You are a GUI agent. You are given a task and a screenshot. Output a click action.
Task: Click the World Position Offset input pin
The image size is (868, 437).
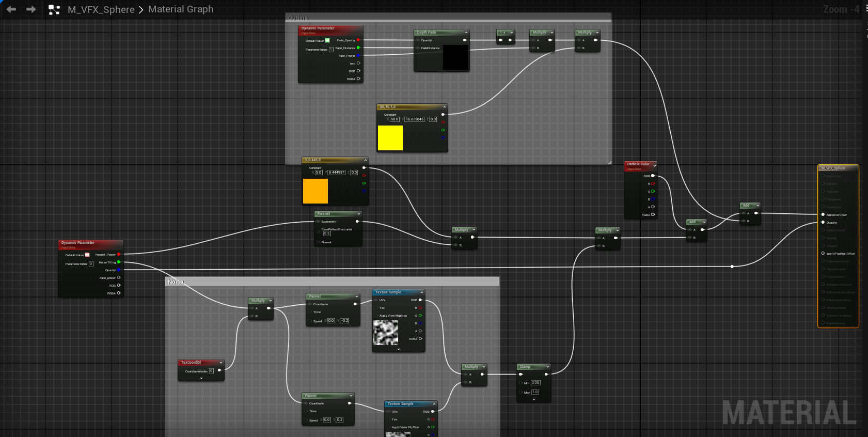tap(823, 253)
